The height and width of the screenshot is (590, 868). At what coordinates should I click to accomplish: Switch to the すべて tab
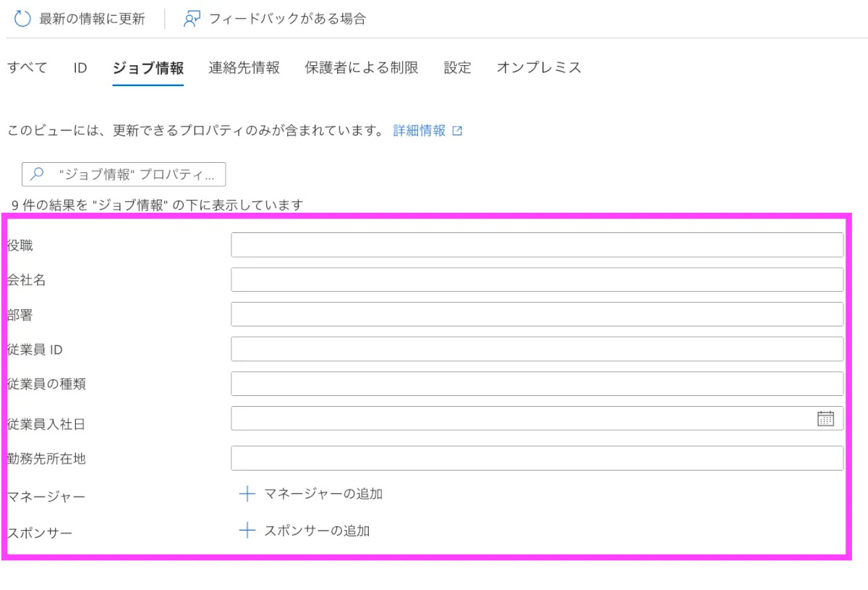click(x=27, y=68)
